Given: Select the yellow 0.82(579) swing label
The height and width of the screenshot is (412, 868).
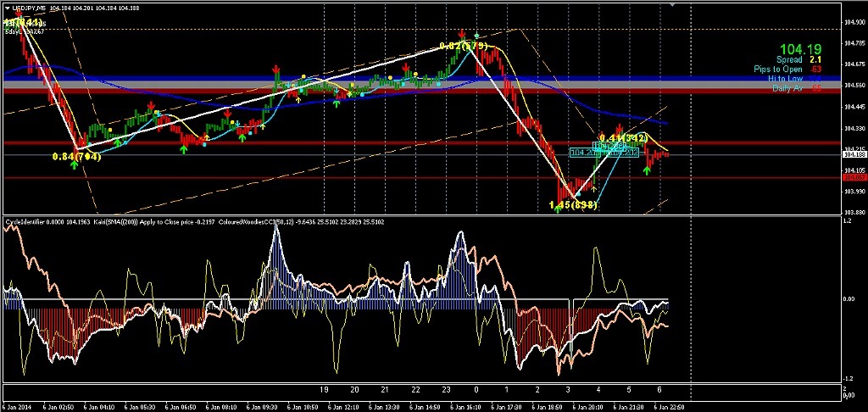Looking at the screenshot, I should 464,45.
